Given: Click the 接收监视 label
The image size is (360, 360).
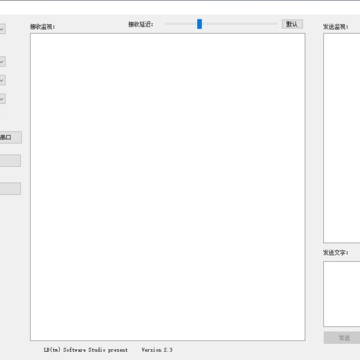Looking at the screenshot, I should pos(43,27).
